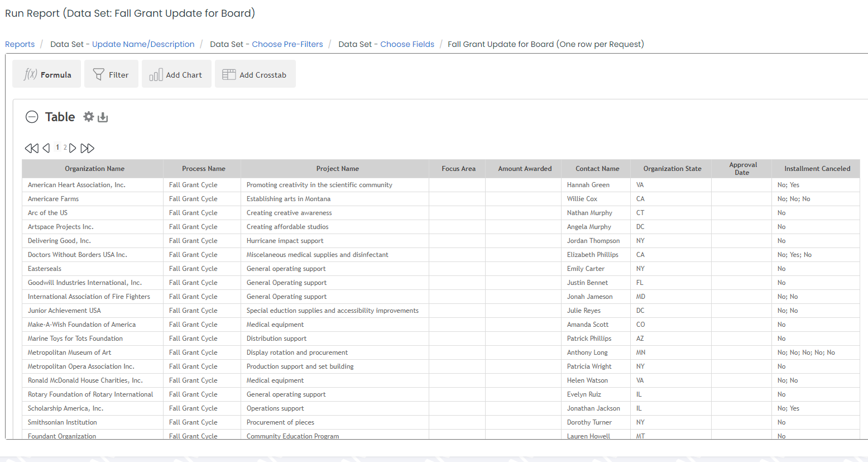This screenshot has height=462, width=868.
Task: Select page 1 in pagination
Action: [x=57, y=147]
